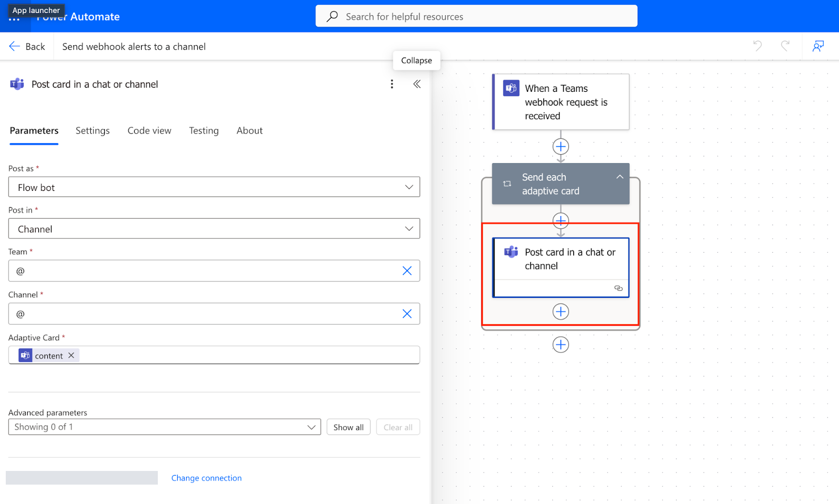Click Teams icon on Post card node
This screenshot has height=504, width=839.
(511, 252)
